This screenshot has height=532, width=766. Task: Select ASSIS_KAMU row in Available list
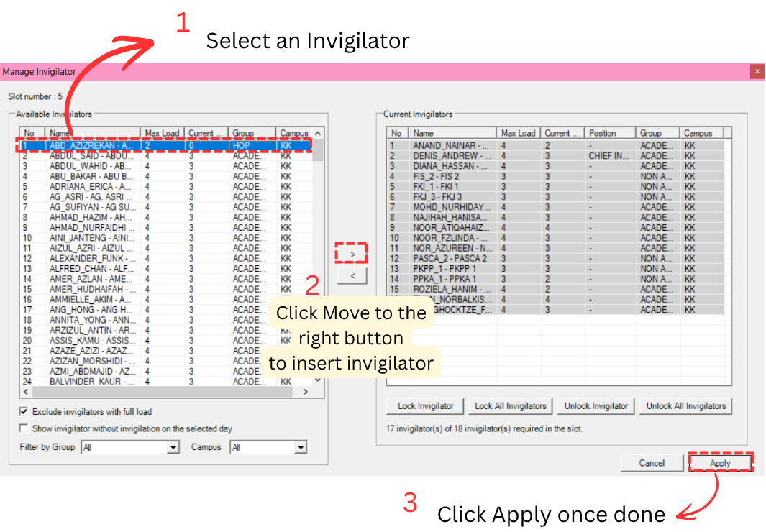(165, 340)
